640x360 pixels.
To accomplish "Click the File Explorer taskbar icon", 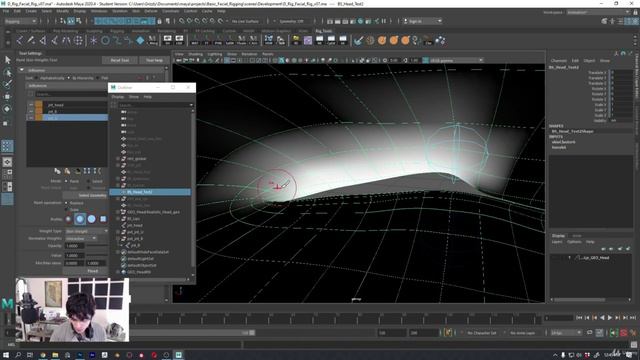I will pyautogui.click(x=55, y=355).
